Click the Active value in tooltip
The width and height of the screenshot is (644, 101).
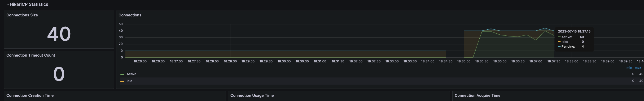(582, 37)
